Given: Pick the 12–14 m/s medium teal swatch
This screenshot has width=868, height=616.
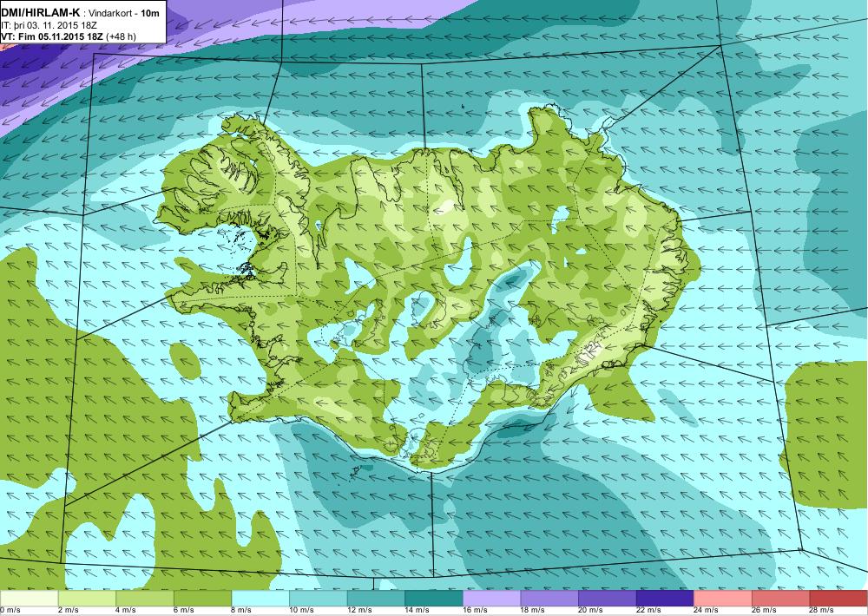Looking at the screenshot, I should coord(376,599).
